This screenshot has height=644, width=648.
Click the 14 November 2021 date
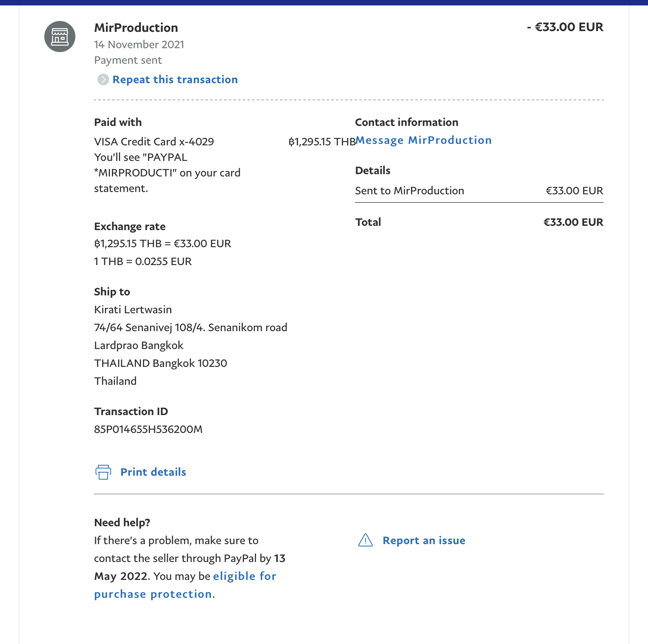tap(139, 45)
